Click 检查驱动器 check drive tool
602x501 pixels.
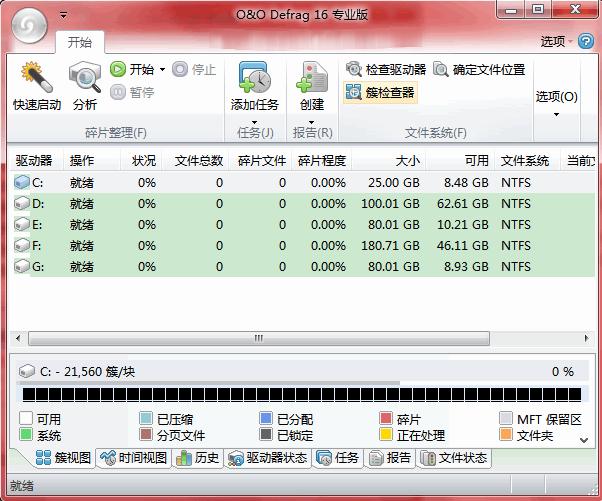coord(386,69)
